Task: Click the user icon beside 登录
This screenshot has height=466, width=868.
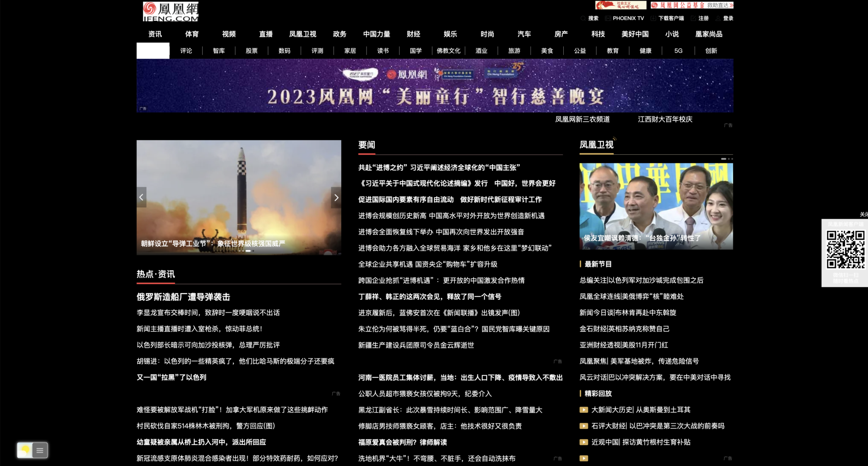Action: 718,18
